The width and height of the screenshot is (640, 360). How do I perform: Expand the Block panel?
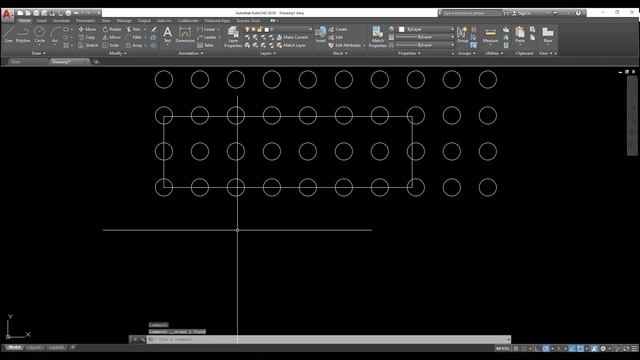point(340,53)
